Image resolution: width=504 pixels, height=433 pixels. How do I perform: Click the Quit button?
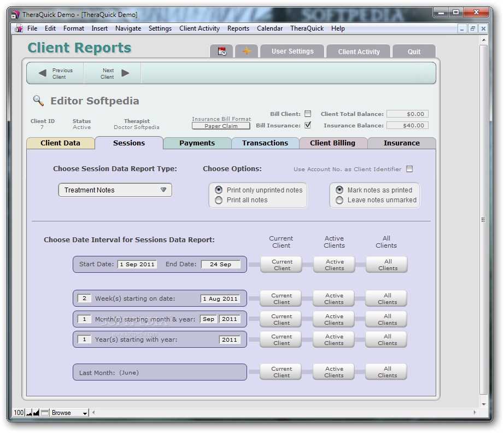click(x=414, y=52)
